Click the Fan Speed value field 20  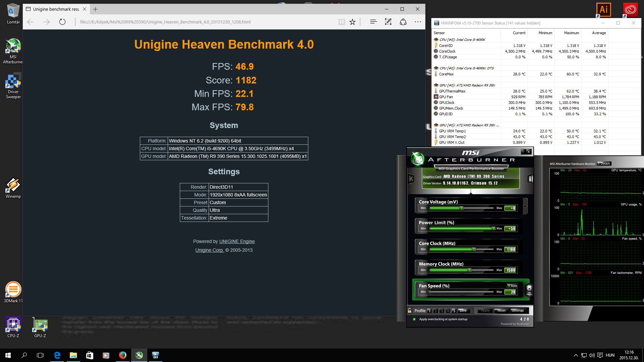pos(511,292)
